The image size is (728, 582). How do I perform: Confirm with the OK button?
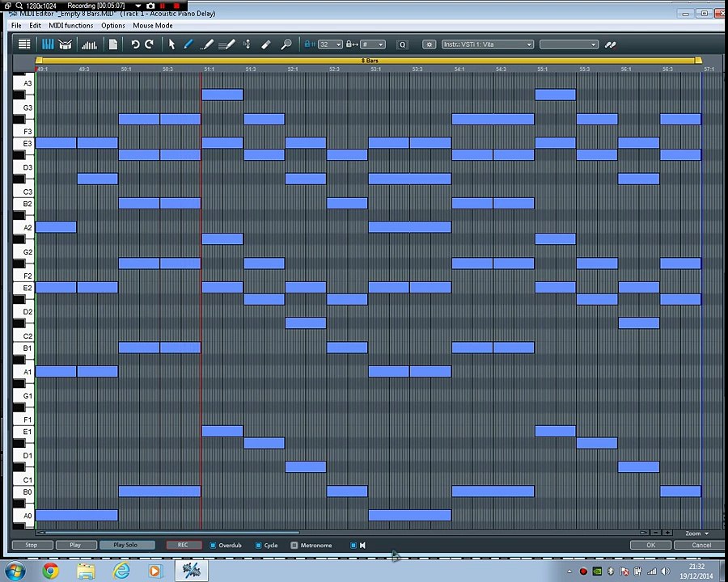650,545
